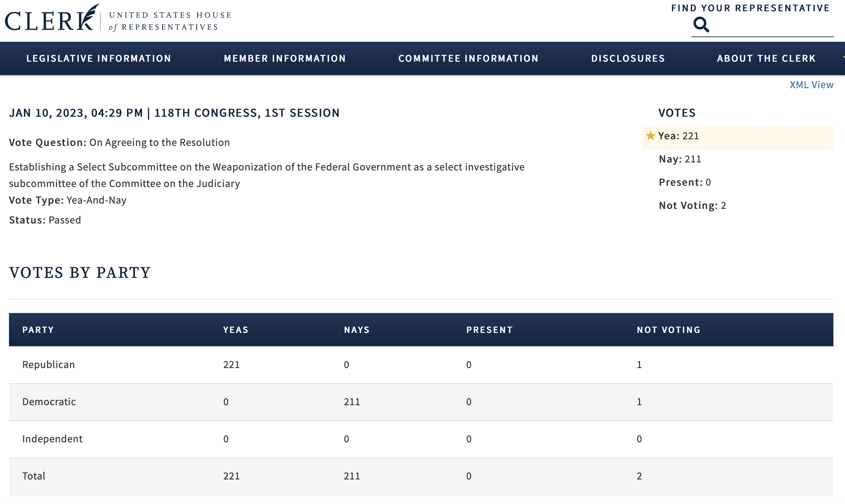Click Total yeas value 221

click(231, 476)
